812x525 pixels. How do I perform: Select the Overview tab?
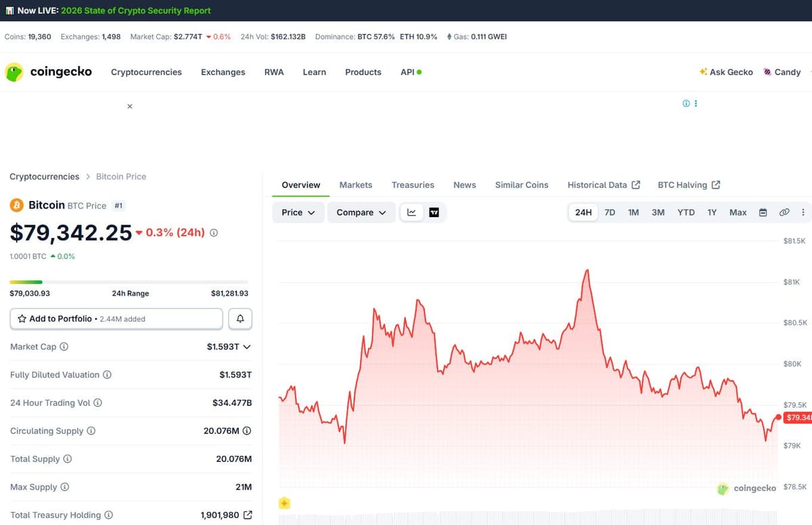(301, 185)
